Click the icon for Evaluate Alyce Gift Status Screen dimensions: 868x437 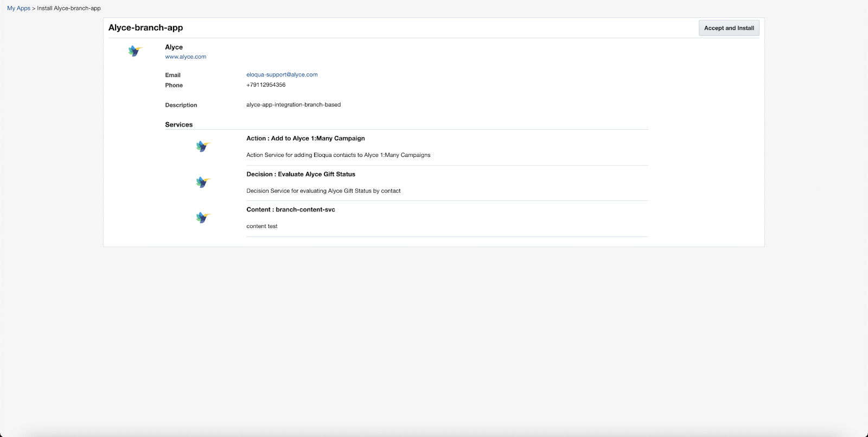(x=203, y=182)
